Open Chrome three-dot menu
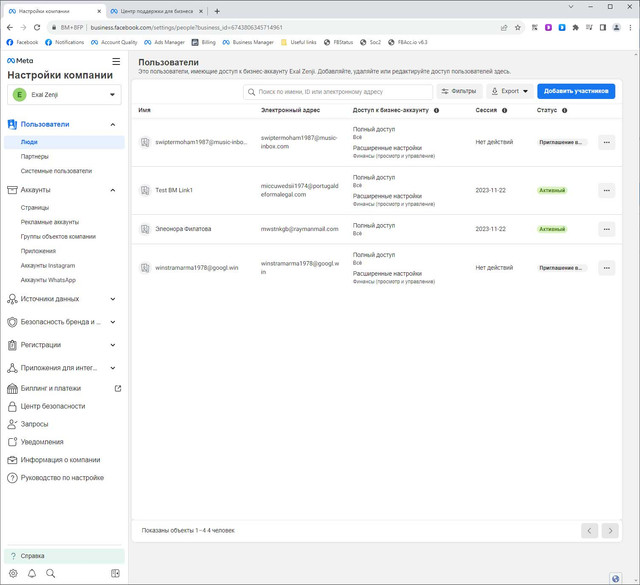The width and height of the screenshot is (640, 585). coord(630,27)
